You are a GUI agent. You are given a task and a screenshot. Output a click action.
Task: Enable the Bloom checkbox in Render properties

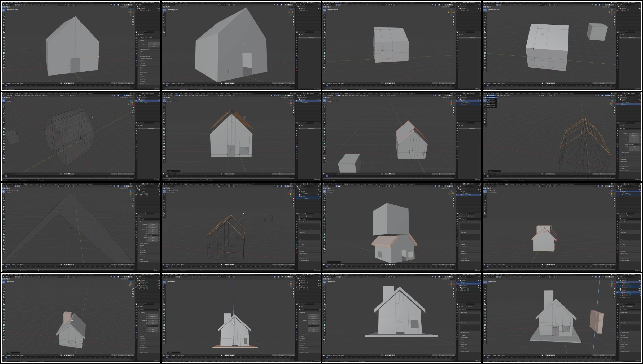(140, 52)
